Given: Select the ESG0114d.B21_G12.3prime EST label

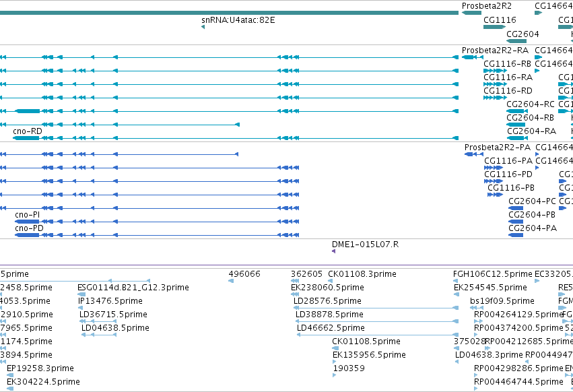Looking at the screenshot, I should [x=133, y=288].
